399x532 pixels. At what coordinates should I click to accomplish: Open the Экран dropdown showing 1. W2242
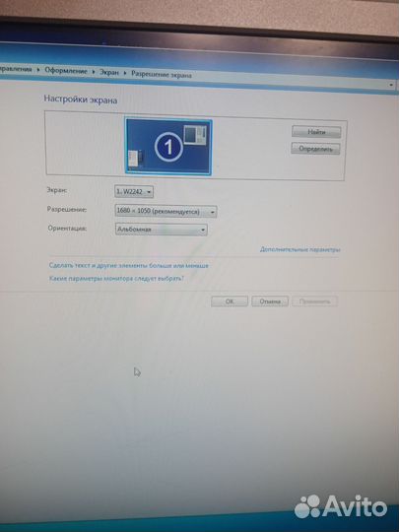(x=134, y=192)
